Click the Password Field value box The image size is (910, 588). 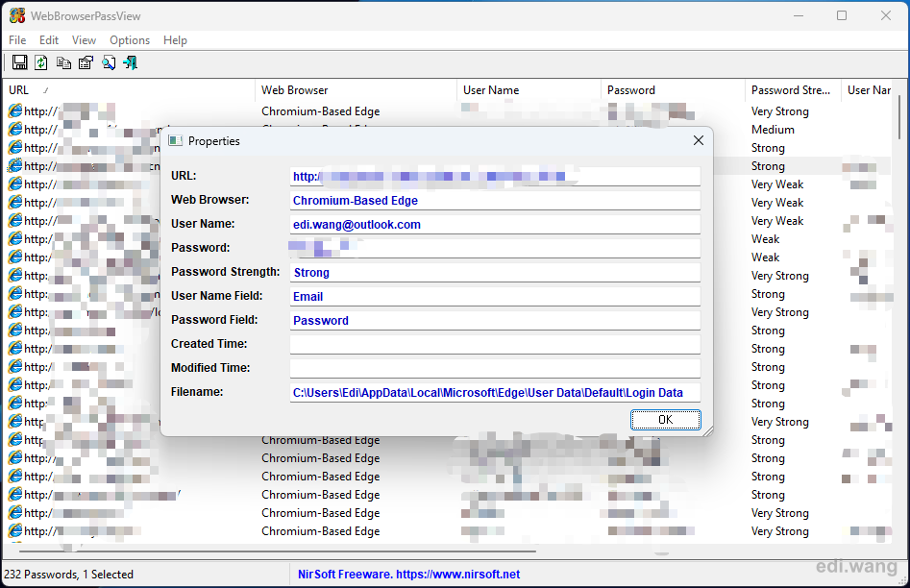495,320
